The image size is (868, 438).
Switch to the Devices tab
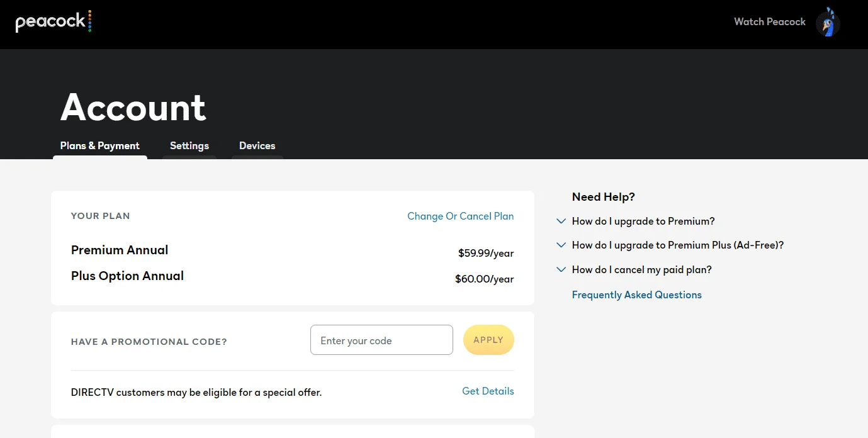tap(257, 146)
